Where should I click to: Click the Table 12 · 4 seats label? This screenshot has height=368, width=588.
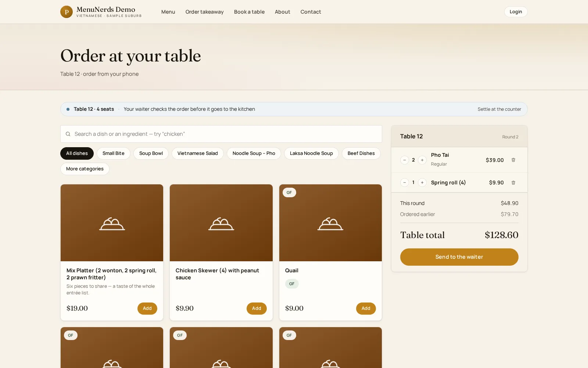point(94,109)
